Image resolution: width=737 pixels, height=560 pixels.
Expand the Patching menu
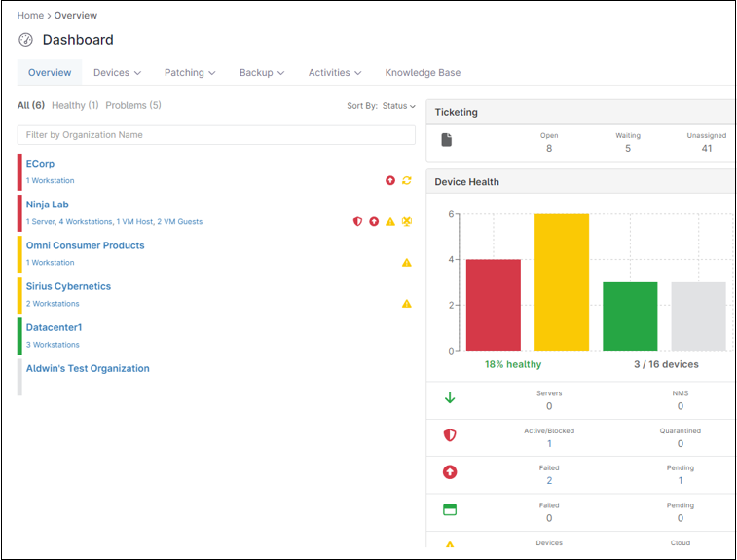(190, 73)
